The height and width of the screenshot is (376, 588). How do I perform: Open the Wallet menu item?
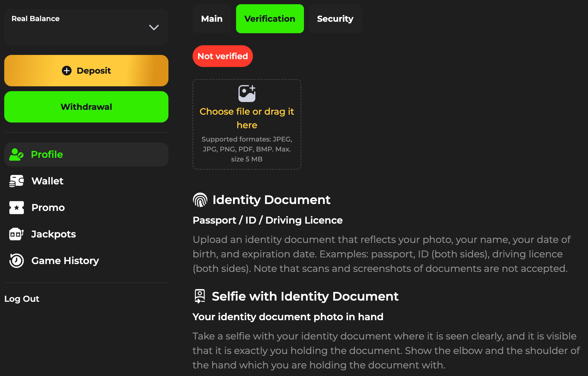tap(86, 181)
